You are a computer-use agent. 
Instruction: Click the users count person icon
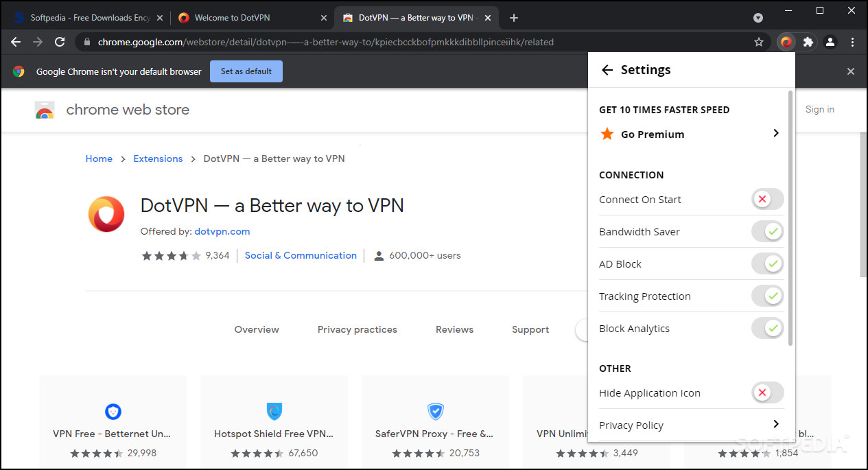point(379,256)
